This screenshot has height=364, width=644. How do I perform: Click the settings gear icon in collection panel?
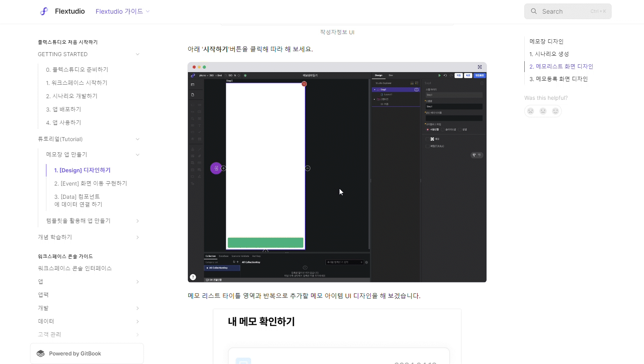(366, 262)
